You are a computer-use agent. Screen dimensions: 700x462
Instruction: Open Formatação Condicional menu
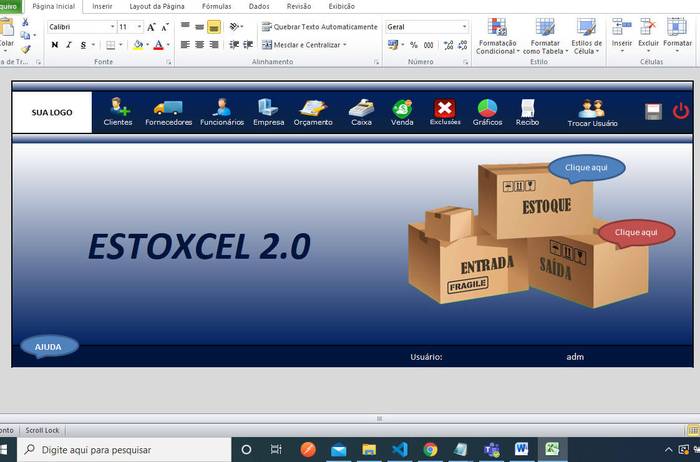[497, 37]
